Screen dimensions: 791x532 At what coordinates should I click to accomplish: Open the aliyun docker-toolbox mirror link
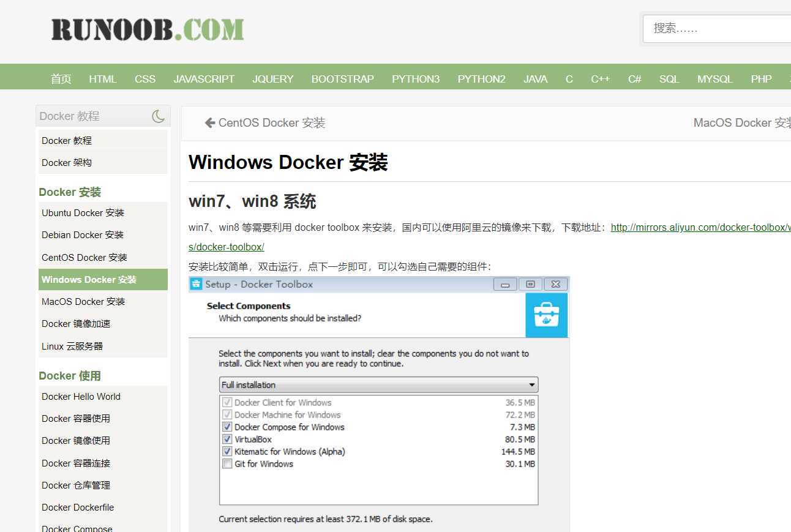(700, 227)
